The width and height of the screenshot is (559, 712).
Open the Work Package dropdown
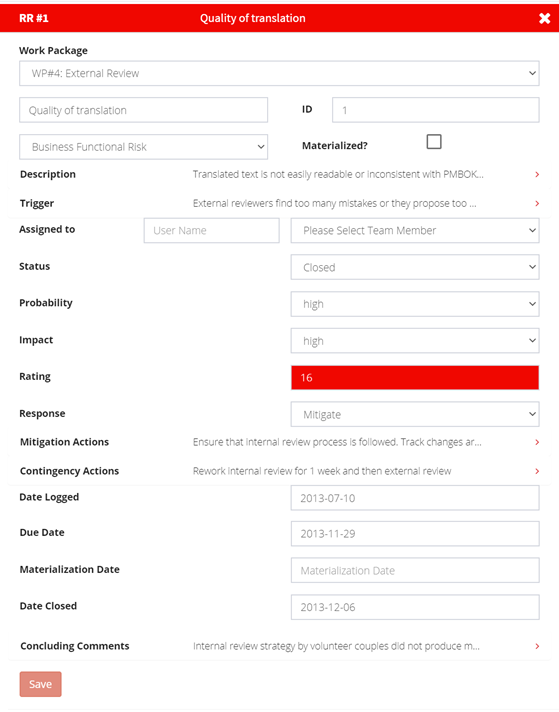tap(279, 73)
